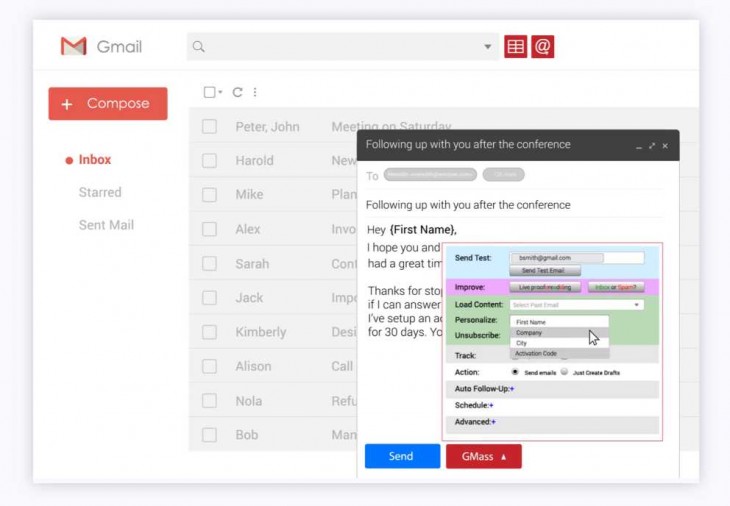Tick checkbox next to Sarah

(x=210, y=263)
